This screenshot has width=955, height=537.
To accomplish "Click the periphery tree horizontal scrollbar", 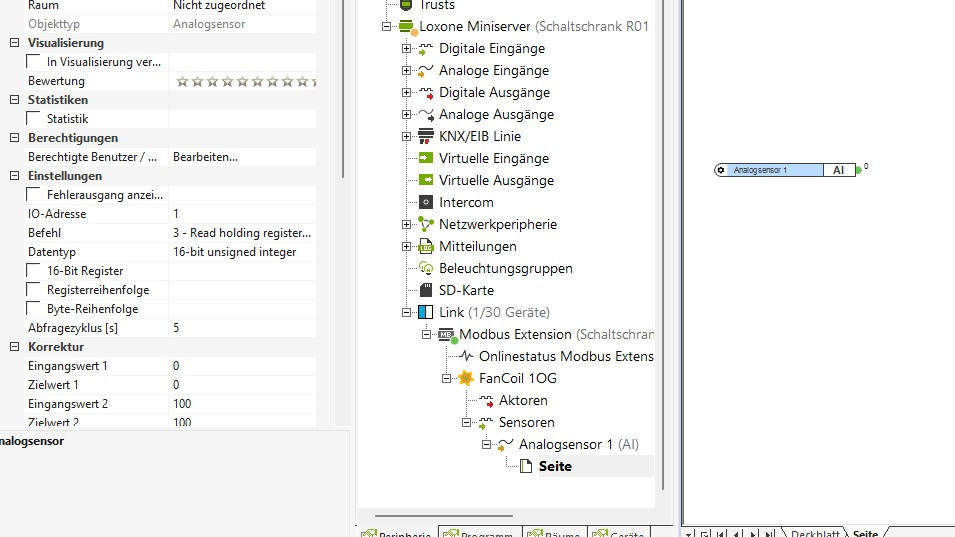I will [443, 516].
